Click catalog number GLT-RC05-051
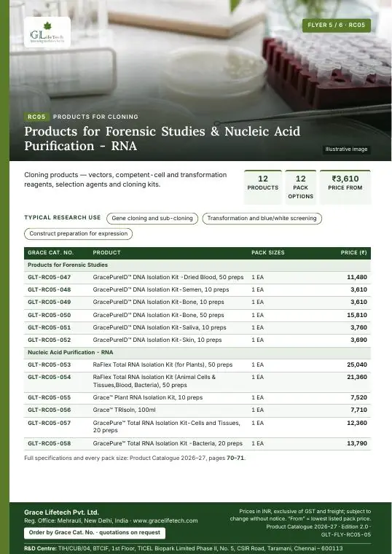Viewport: 392px width, 554px height. [x=49, y=327]
